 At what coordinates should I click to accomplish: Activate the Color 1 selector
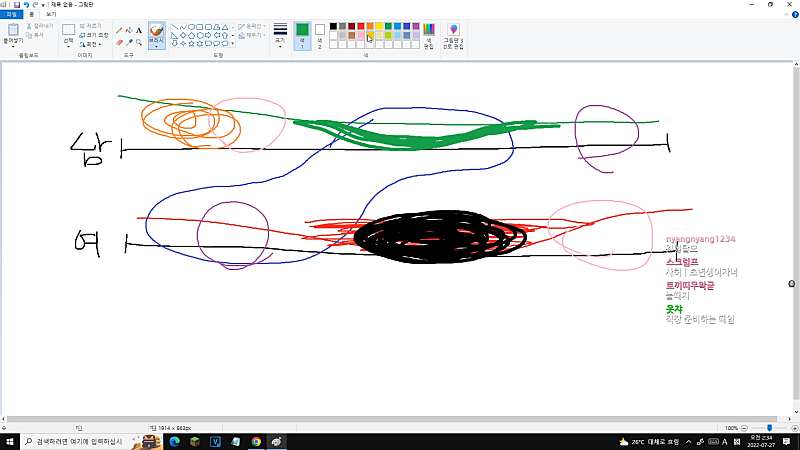pyautogui.click(x=302, y=36)
